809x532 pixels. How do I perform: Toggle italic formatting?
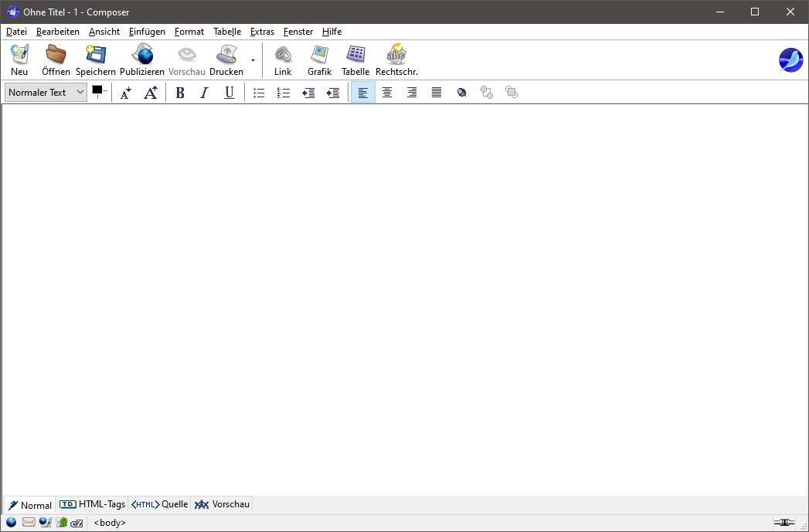204,93
